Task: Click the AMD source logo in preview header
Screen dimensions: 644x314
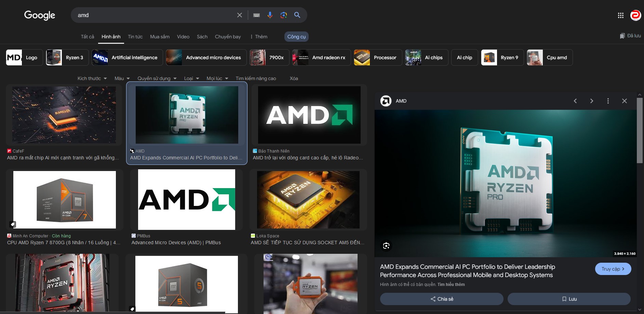Action: click(x=386, y=101)
